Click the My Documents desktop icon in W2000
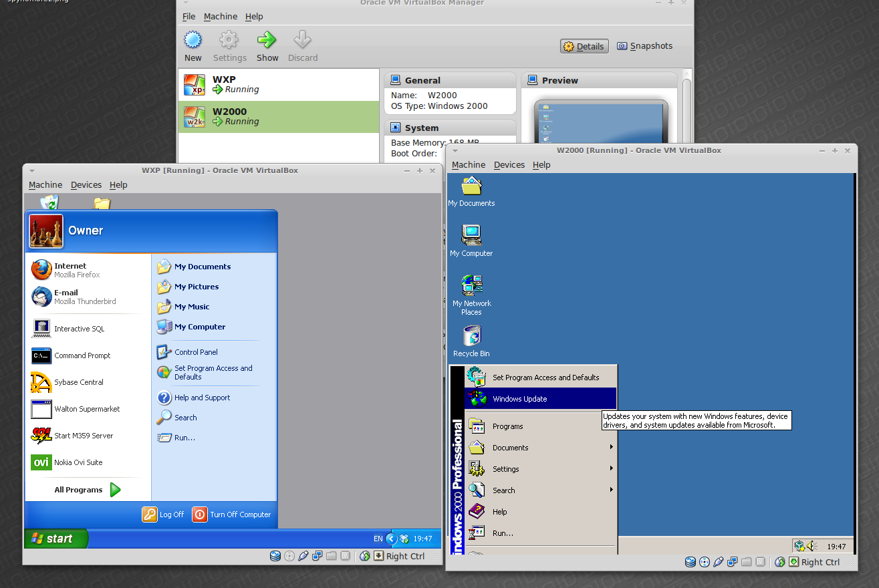Viewport: 879px width, 588px height. coord(471,192)
